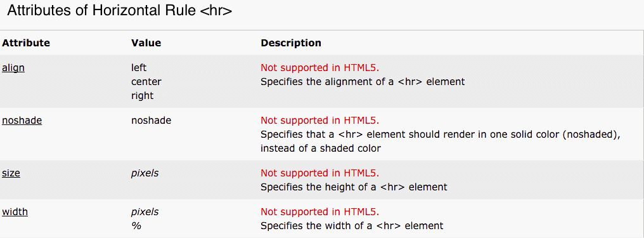Image resolution: width=644 pixels, height=238 pixels.
Task: Click the '%' value in width row
Action: point(136,226)
